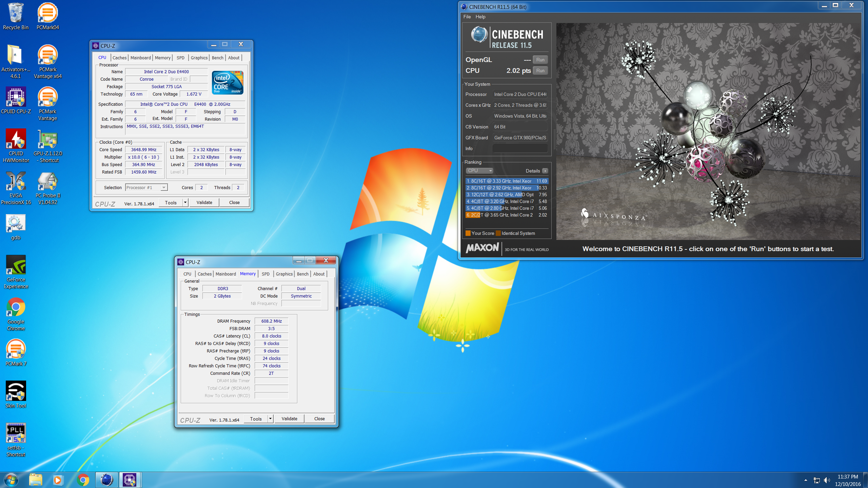Click the DRAM Frequency value 608.2 MHz
This screenshot has height=488, width=868.
click(x=271, y=321)
